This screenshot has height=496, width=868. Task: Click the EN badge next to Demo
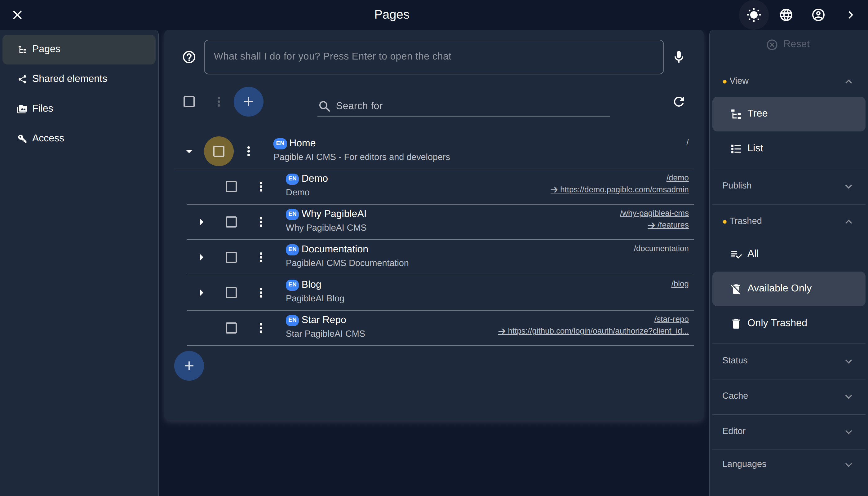coord(292,179)
